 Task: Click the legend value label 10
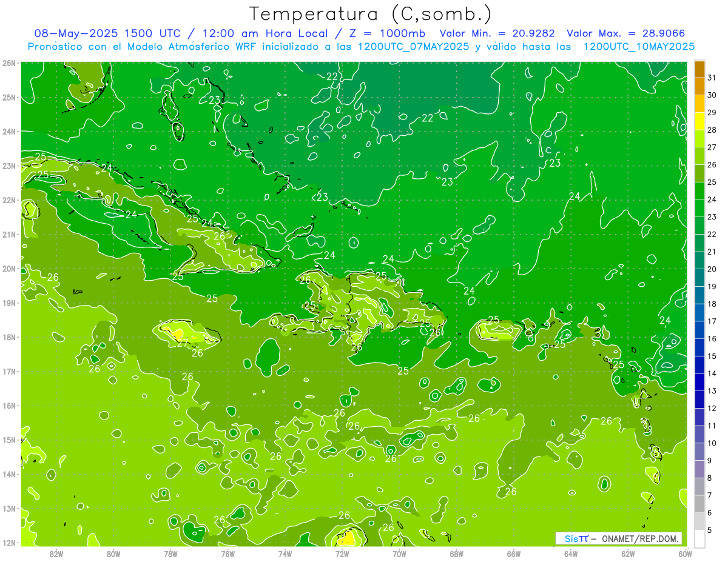712,443
